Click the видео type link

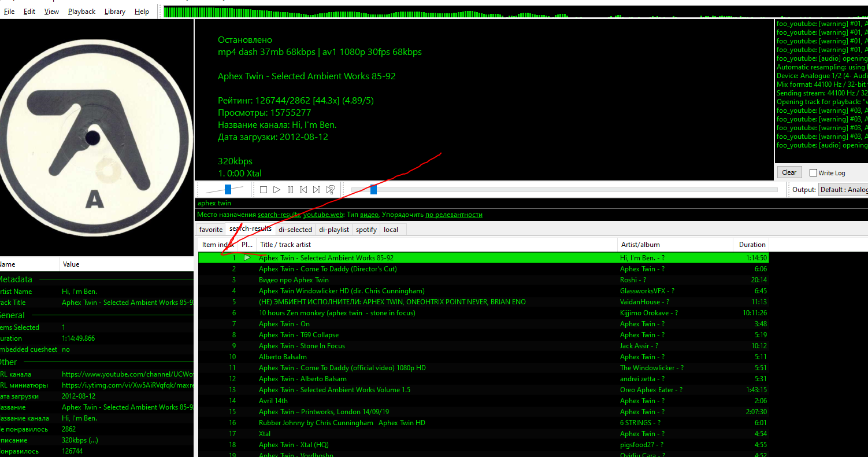coord(369,215)
